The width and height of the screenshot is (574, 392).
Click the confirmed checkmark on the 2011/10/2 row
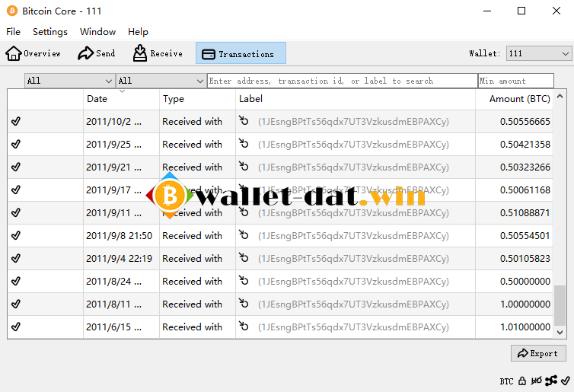[16, 121]
